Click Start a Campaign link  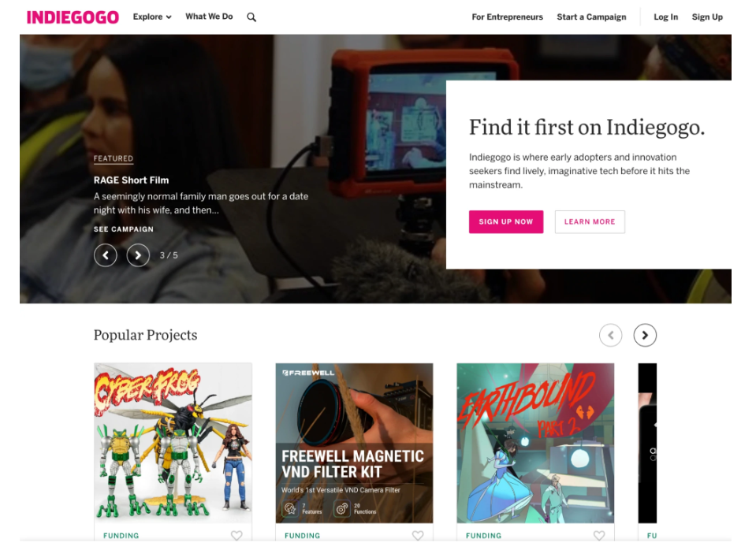click(x=591, y=17)
